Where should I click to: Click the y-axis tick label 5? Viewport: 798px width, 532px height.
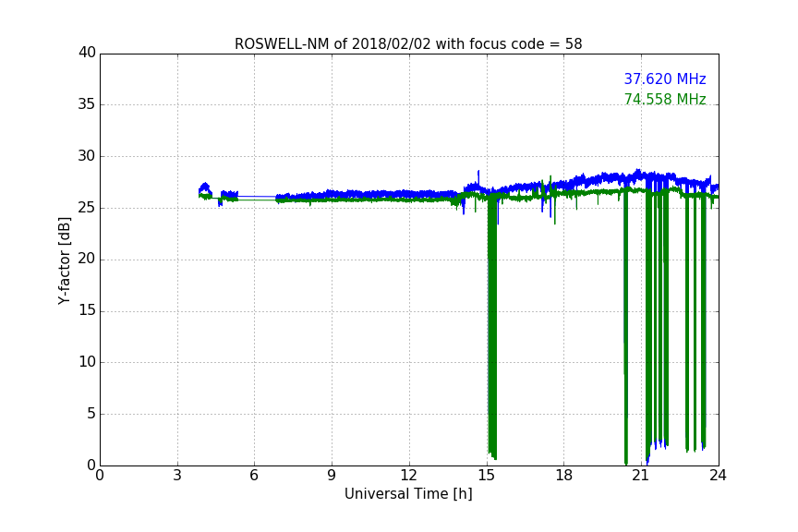point(91,414)
